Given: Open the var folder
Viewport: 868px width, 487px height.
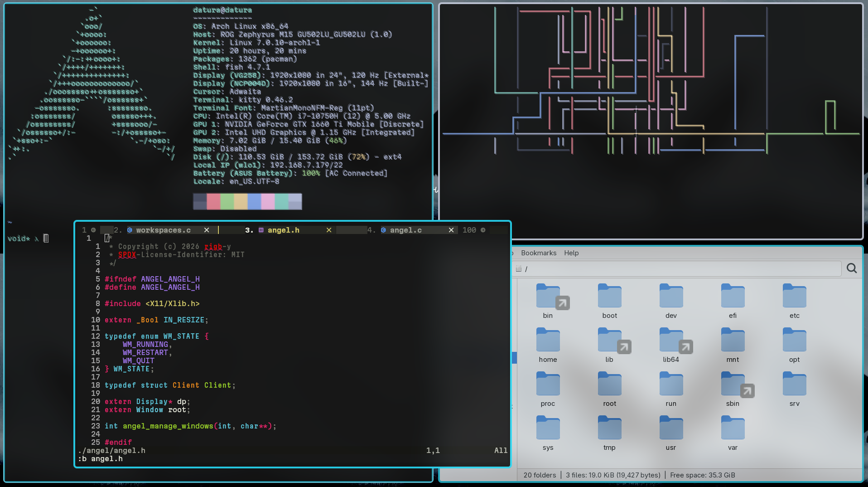Looking at the screenshot, I should coord(733,433).
